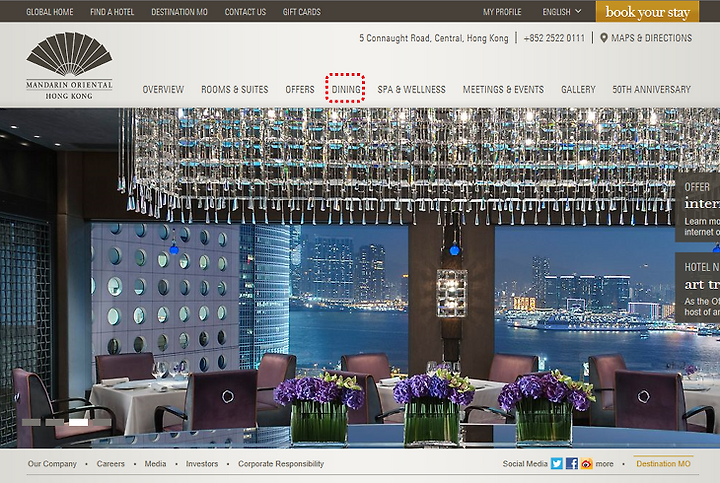Open the Overview menu item

(x=163, y=89)
